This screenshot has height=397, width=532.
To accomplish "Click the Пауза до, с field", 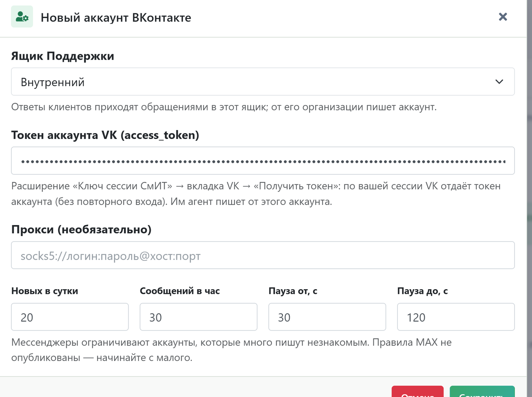I will 456,317.
